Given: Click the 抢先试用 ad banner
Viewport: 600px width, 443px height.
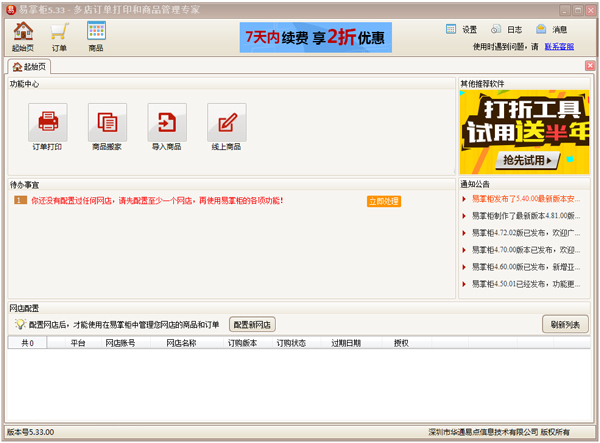Looking at the screenshot, I should (x=524, y=160).
